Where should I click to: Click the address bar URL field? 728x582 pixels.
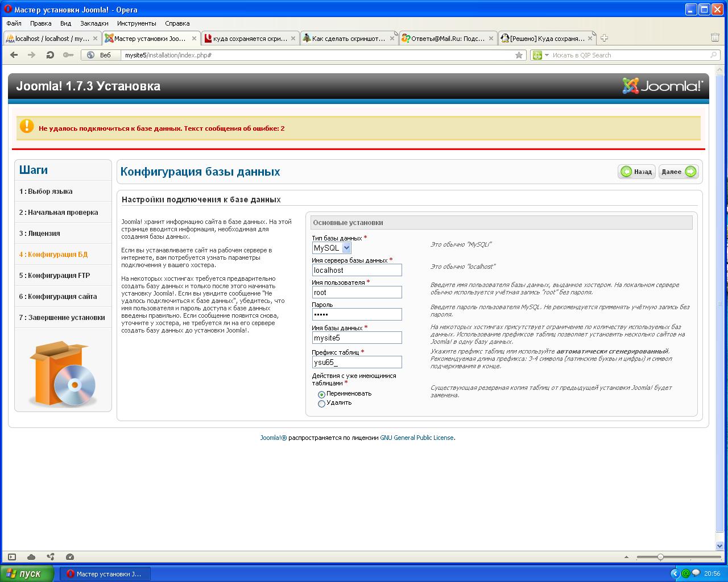(317, 55)
